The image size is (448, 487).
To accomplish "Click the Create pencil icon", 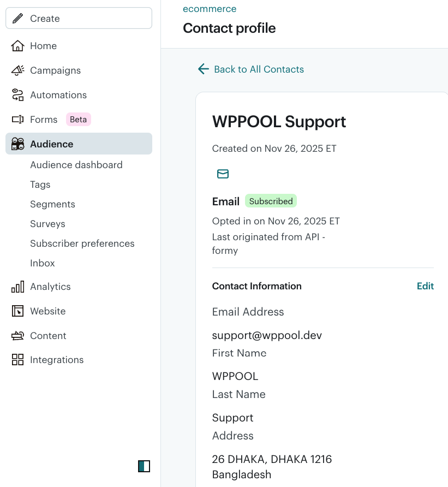I will click(x=17, y=19).
